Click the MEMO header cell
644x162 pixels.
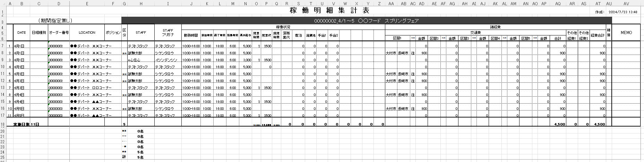[626, 33]
